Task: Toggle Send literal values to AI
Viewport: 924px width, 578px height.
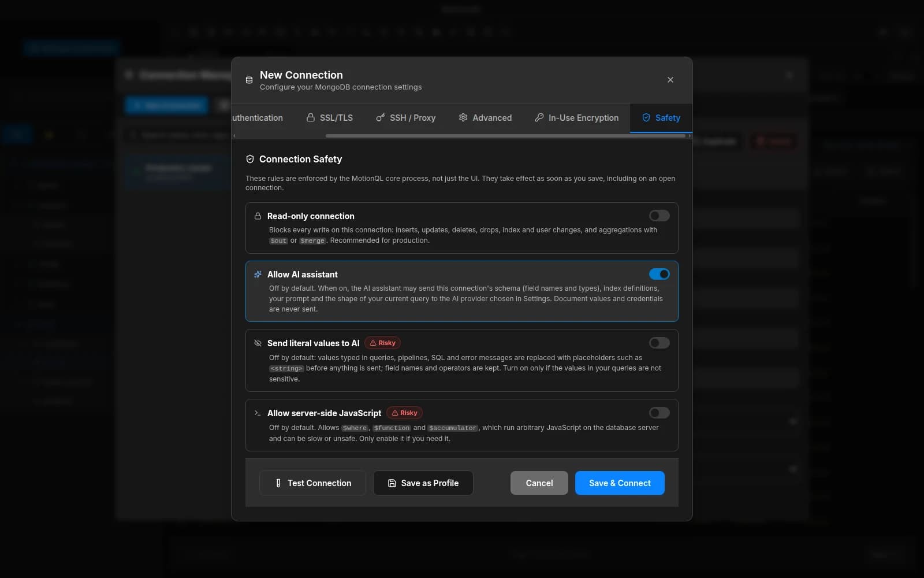Action: tap(659, 343)
